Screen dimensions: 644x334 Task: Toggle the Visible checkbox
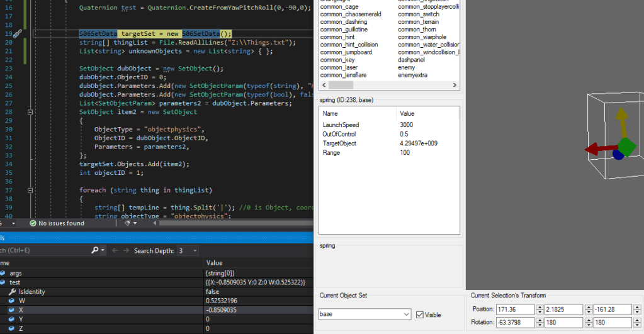pyautogui.click(x=420, y=315)
